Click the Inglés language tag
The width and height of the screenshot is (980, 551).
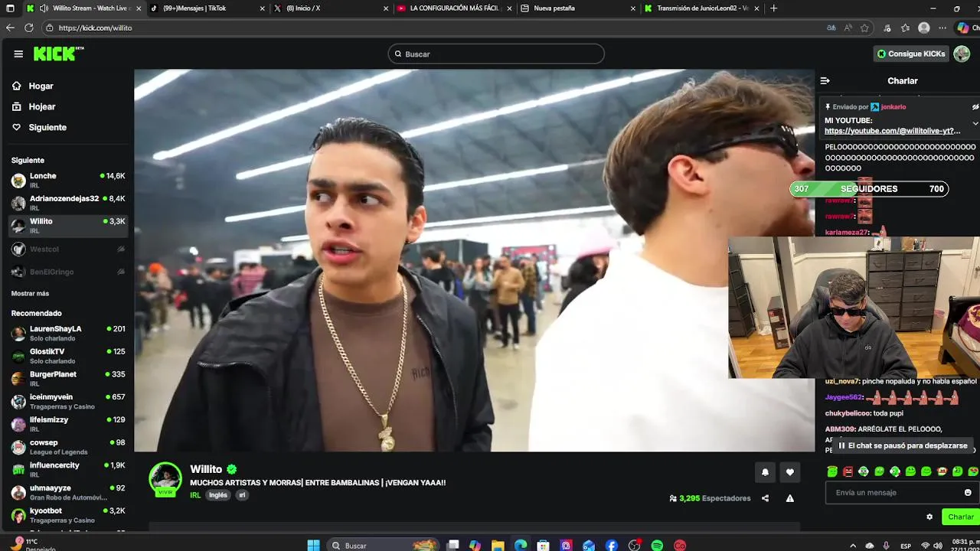[218, 495]
